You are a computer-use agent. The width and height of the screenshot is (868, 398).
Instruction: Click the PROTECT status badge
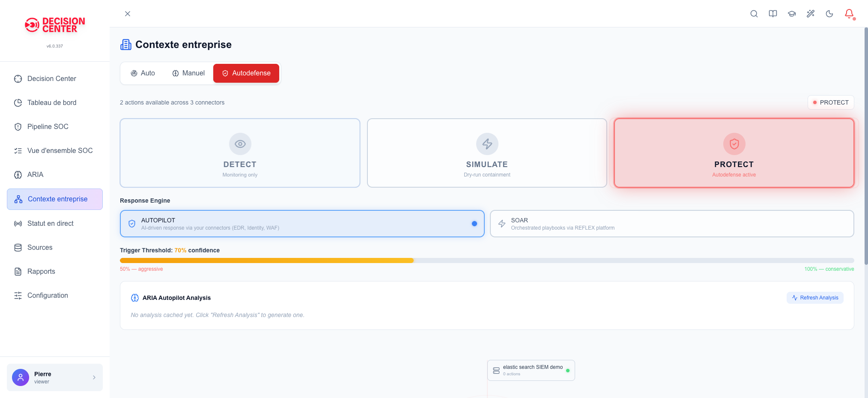(x=831, y=102)
